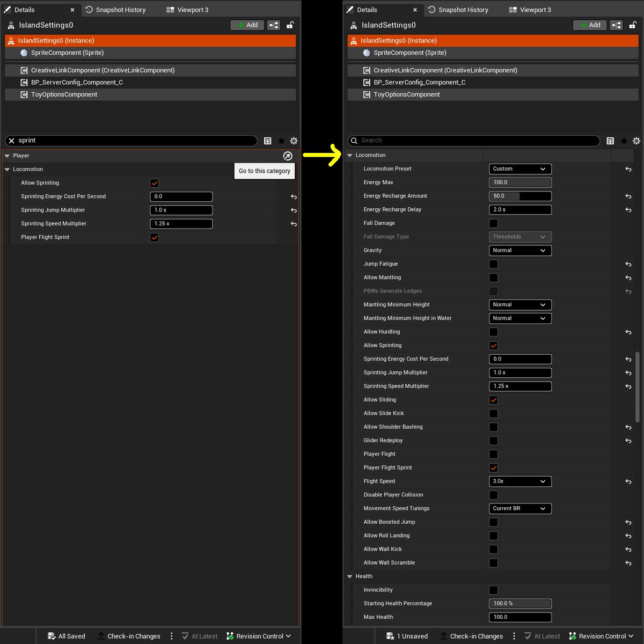The width and height of the screenshot is (644, 644).
Task: Reset Allow Hurdling to default
Action: (628, 332)
